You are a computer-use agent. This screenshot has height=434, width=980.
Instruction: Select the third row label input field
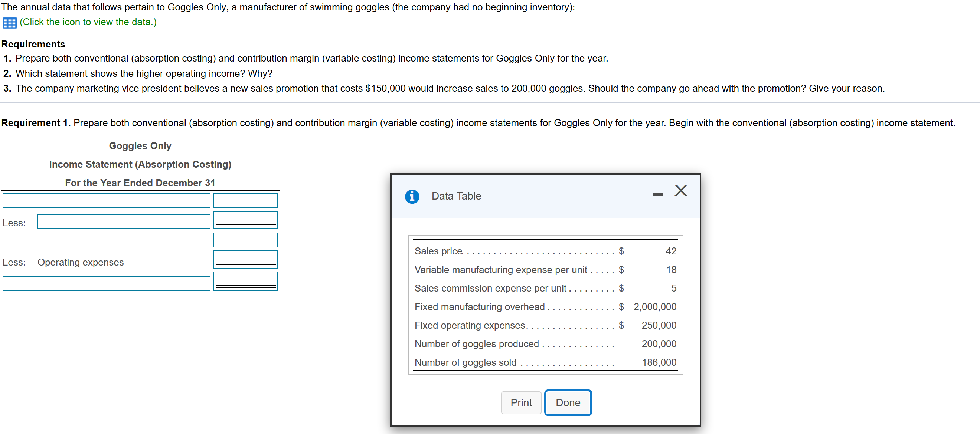click(x=106, y=240)
